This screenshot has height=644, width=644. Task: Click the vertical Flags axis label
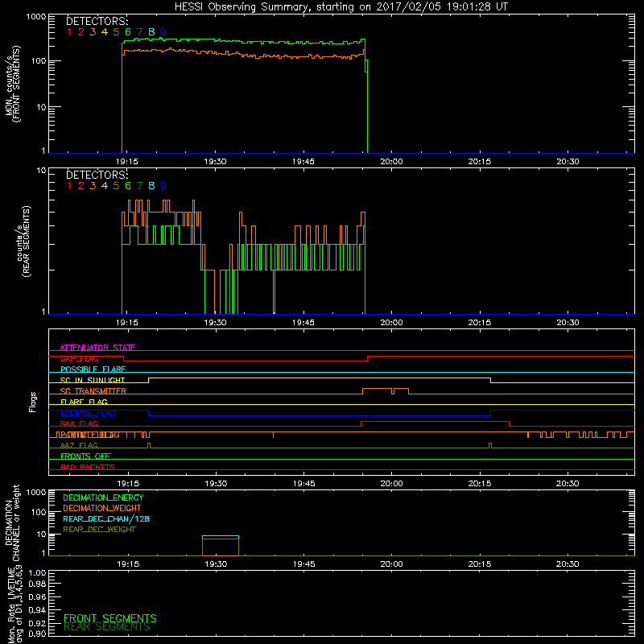(33, 402)
